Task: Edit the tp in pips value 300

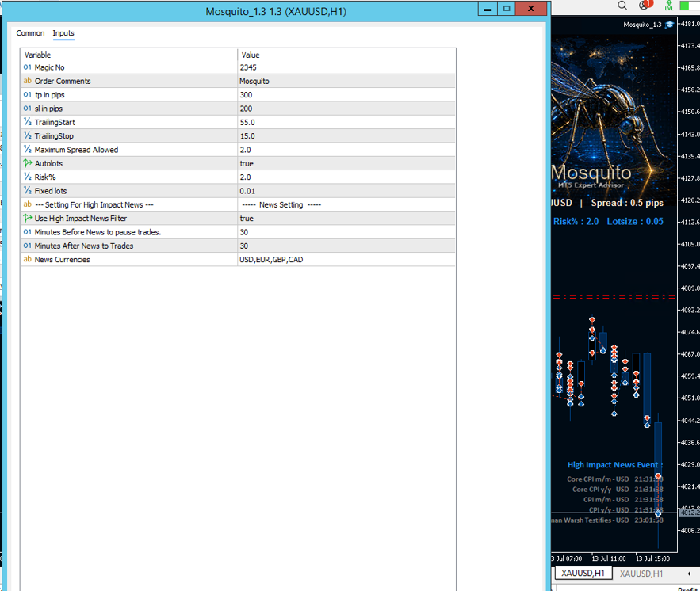Action: coord(346,94)
